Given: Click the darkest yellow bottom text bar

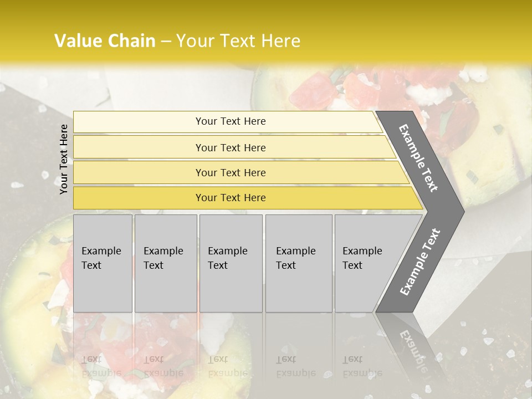Looking at the screenshot, I should pos(230,198).
